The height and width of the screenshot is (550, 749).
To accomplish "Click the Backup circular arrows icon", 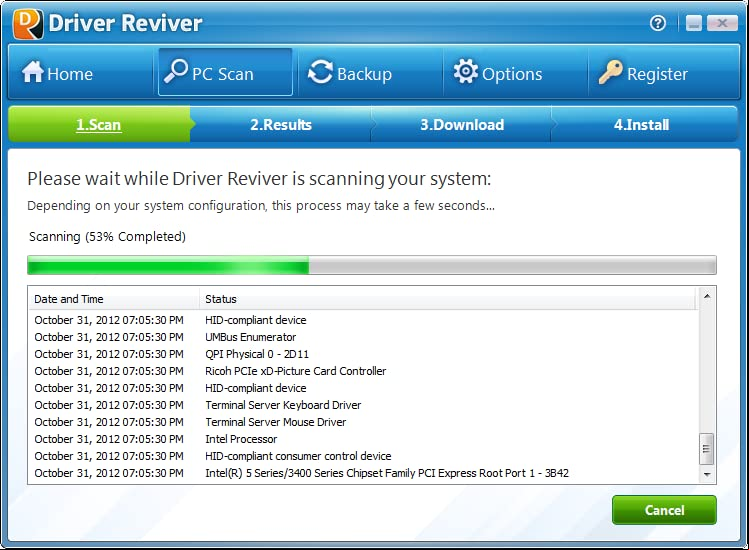I will tap(320, 72).
